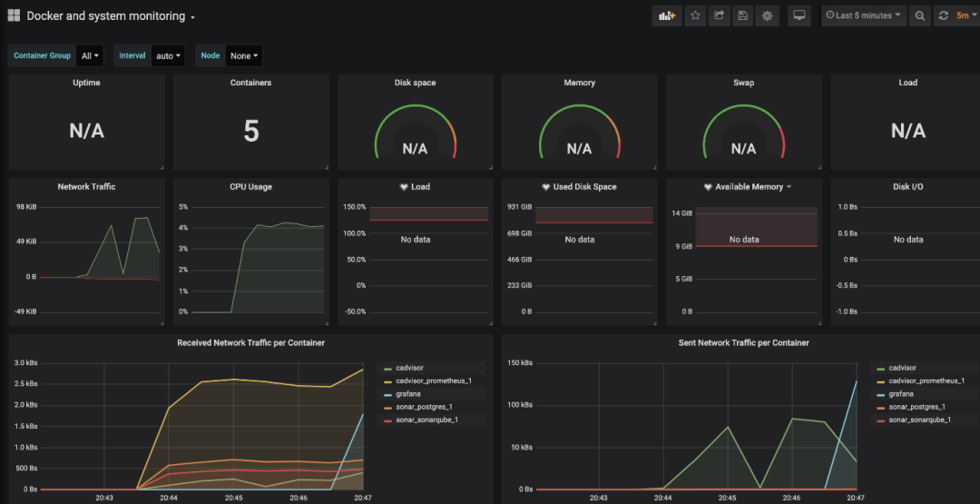The height and width of the screenshot is (504, 980).
Task: Toggle sonar_postgres_1 in Sent legend
Action: pos(917,407)
